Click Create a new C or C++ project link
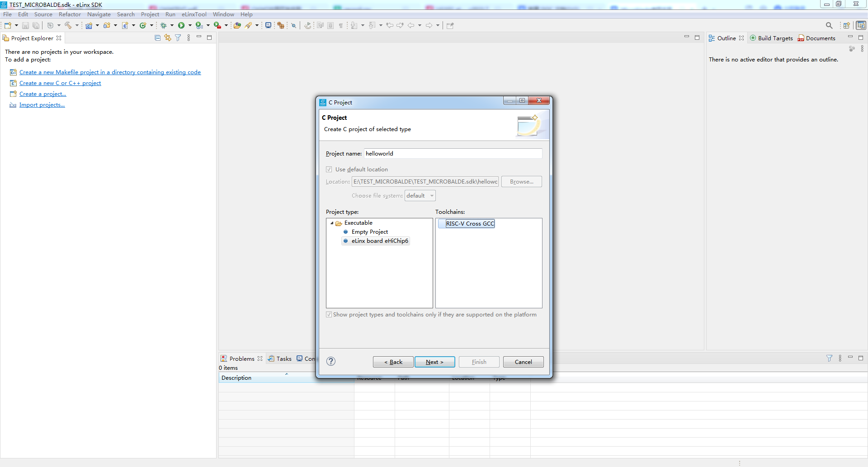 [60, 83]
